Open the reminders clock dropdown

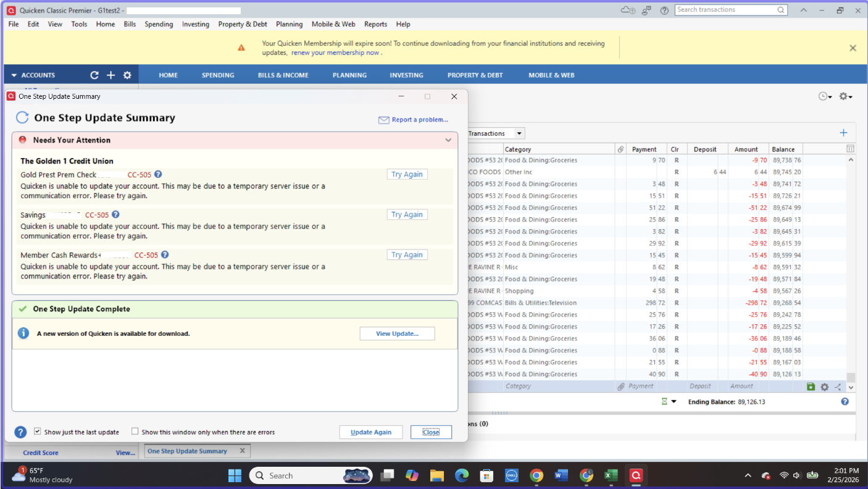[825, 96]
